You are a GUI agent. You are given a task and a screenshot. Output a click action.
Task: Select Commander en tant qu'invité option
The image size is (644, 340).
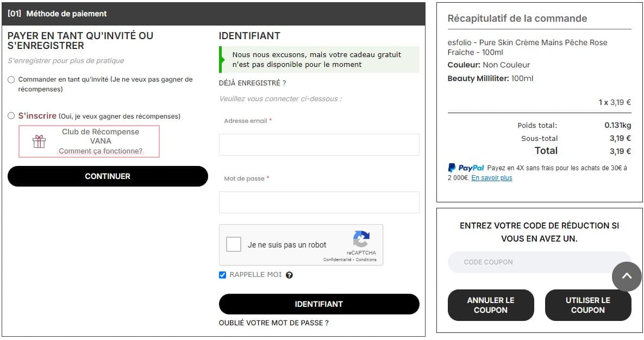[11, 80]
